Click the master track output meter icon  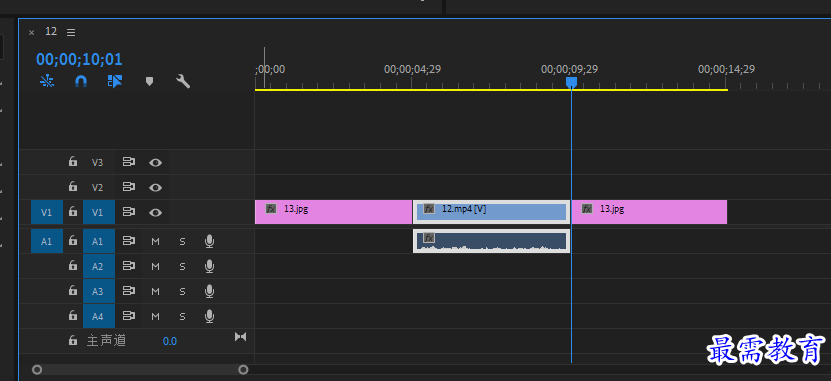[241, 336]
